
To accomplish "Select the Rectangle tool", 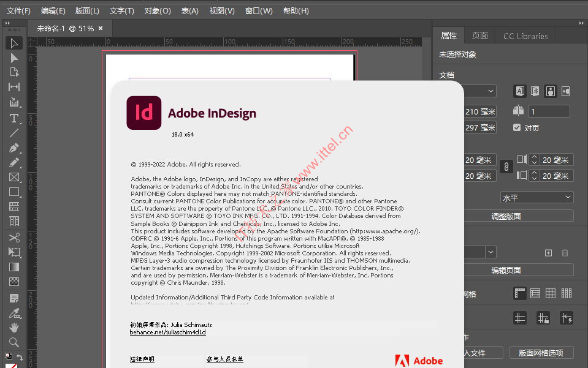I will (14, 192).
